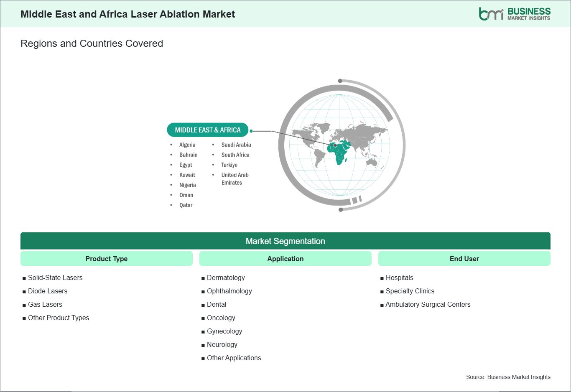The width and height of the screenshot is (571, 392).
Task: Select 'Oncology' application item
Action: (221, 318)
